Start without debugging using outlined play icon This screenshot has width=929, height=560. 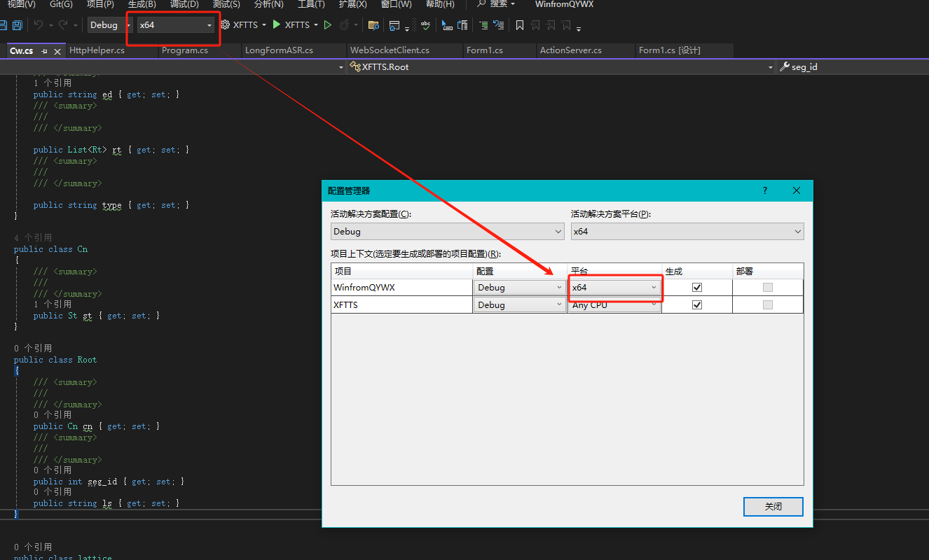[x=327, y=25]
